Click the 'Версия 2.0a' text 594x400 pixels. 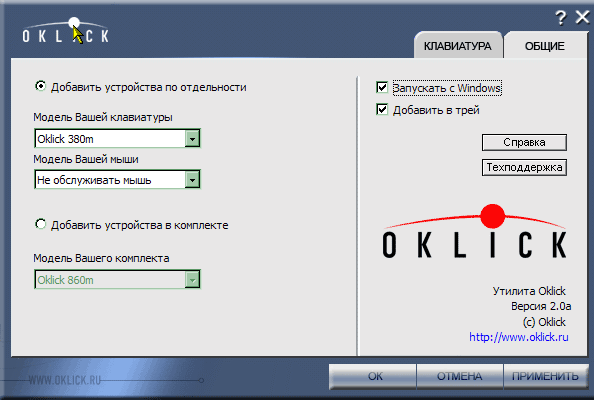541,306
